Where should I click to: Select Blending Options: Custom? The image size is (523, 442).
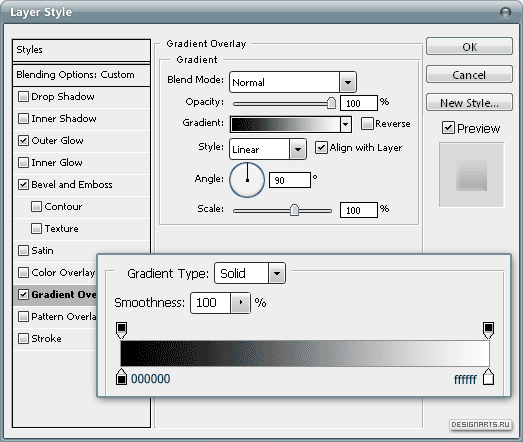click(x=81, y=75)
